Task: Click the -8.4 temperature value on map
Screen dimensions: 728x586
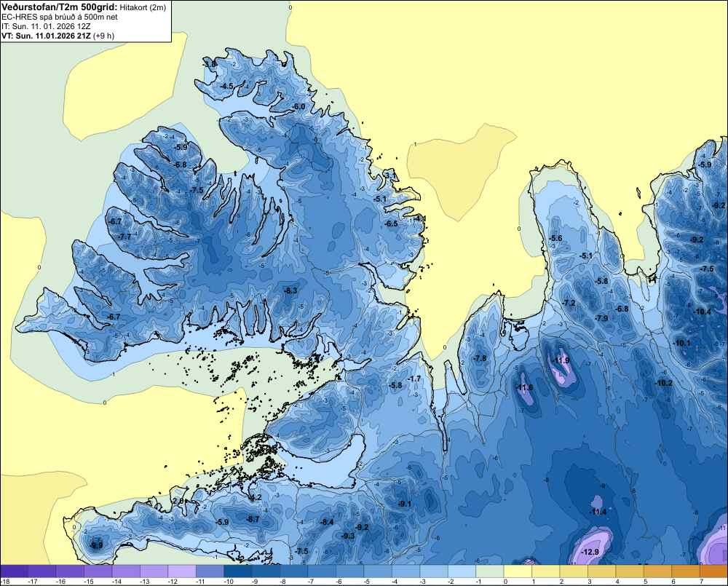Action: tap(327, 522)
